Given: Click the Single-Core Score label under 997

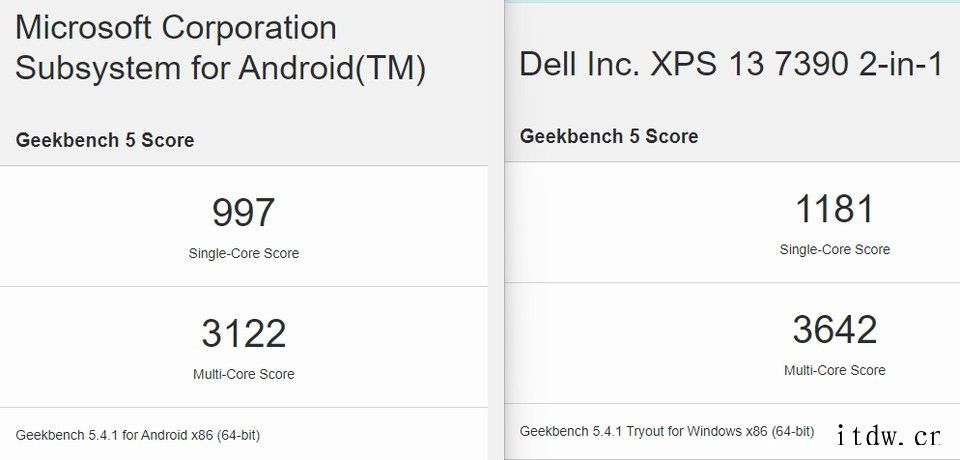Looking at the screenshot, I should coord(244,253).
